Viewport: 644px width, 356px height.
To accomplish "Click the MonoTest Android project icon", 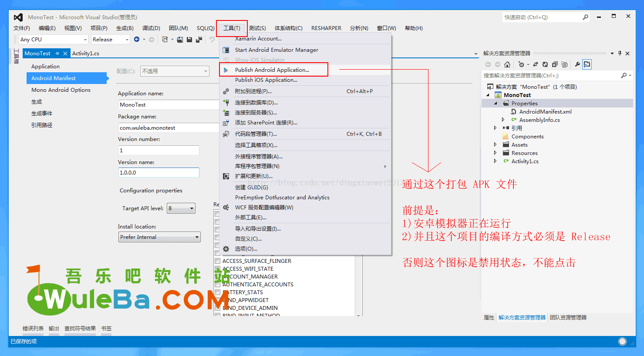I will [498, 95].
